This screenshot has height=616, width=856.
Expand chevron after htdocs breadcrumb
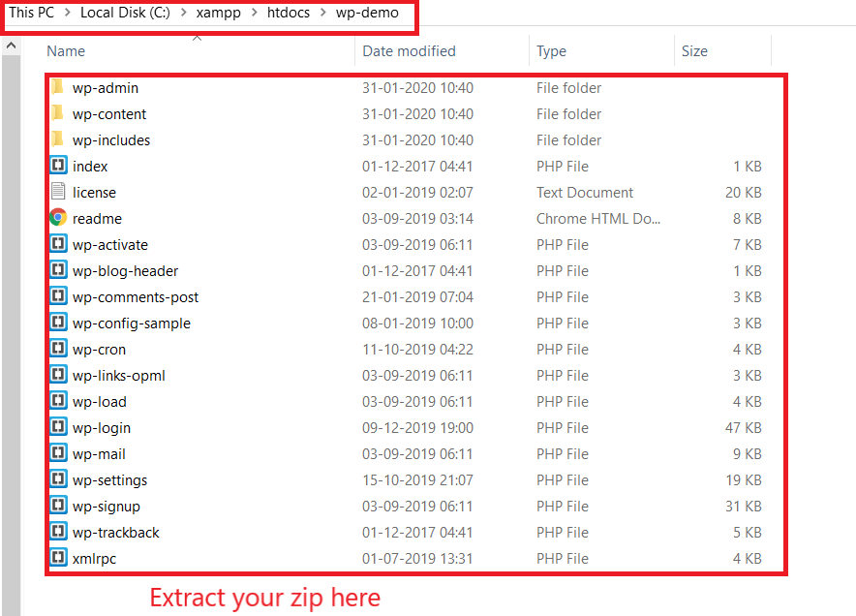click(x=323, y=12)
